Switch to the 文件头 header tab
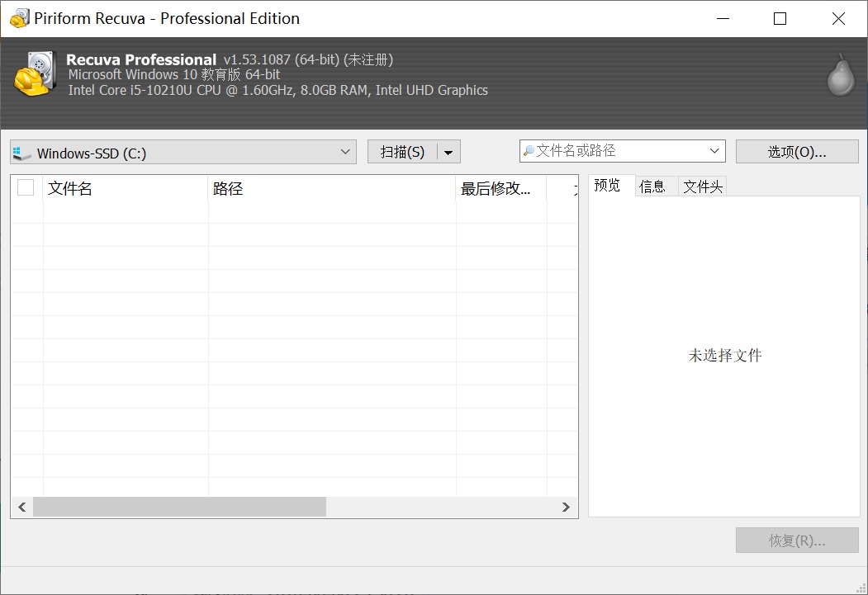Screen dimensions: 868x595 coord(703,187)
